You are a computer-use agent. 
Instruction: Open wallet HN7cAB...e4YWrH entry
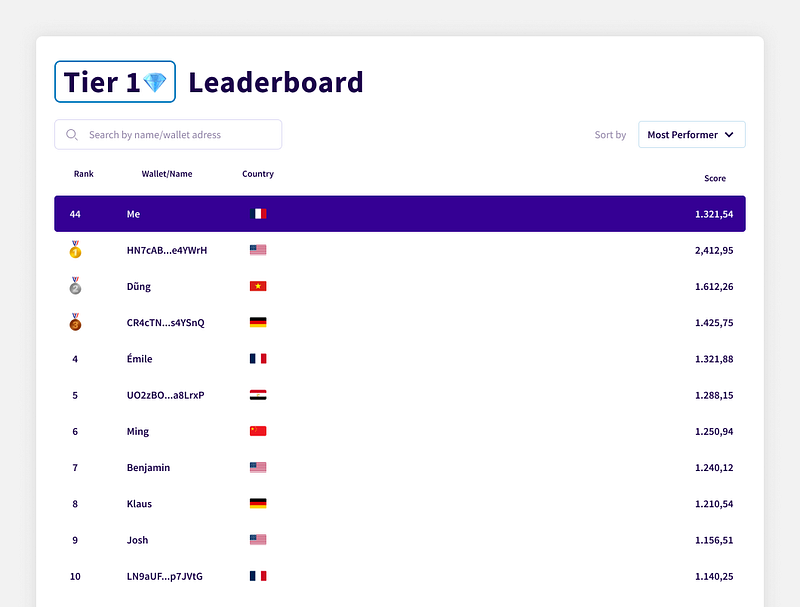point(167,251)
